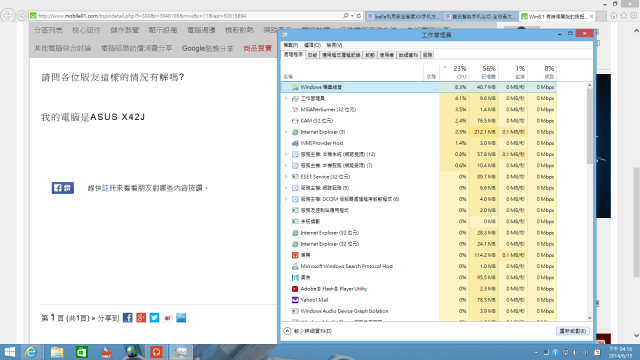Switch to the Win8.1 browser tab
Image resolution: width=640 pixels, height=360 pixels.
pyautogui.click(x=557, y=16)
